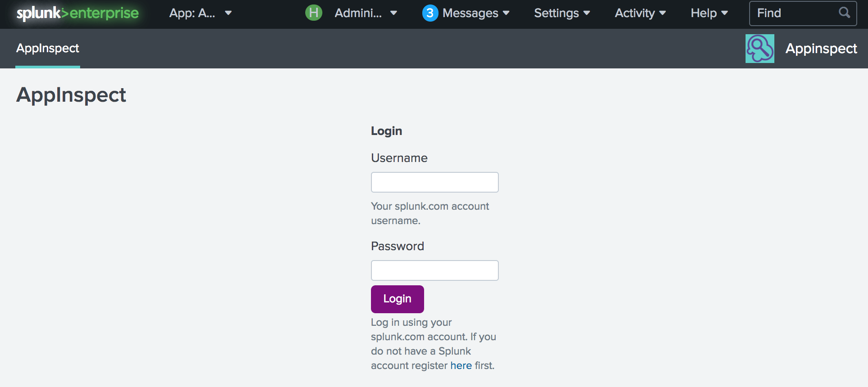This screenshot has height=387, width=868.
Task: Open the Messages dropdown menu
Action: point(476,13)
